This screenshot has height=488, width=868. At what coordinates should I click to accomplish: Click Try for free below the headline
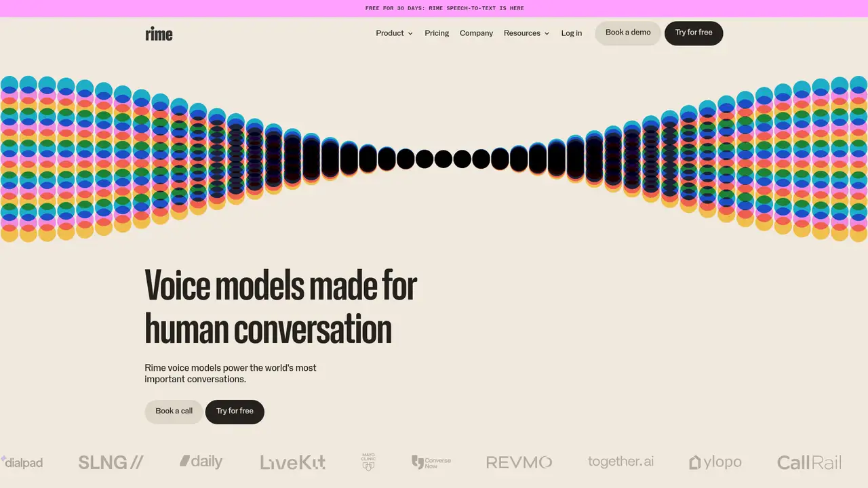[x=235, y=411]
